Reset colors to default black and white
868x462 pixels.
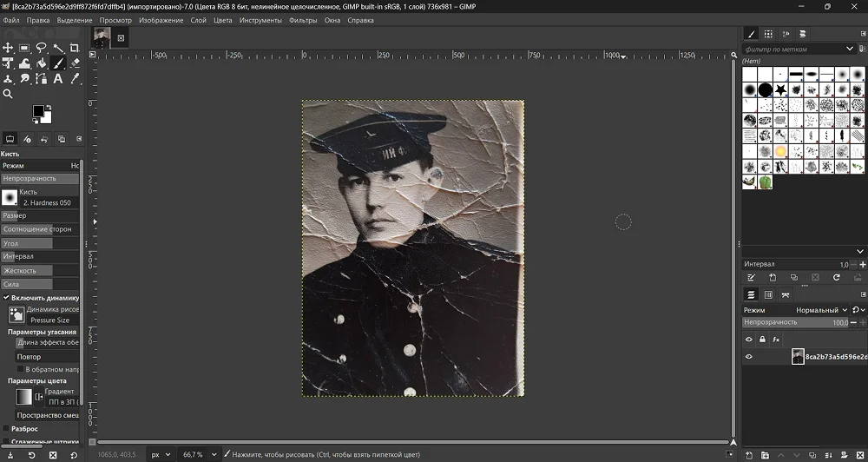(x=35, y=121)
